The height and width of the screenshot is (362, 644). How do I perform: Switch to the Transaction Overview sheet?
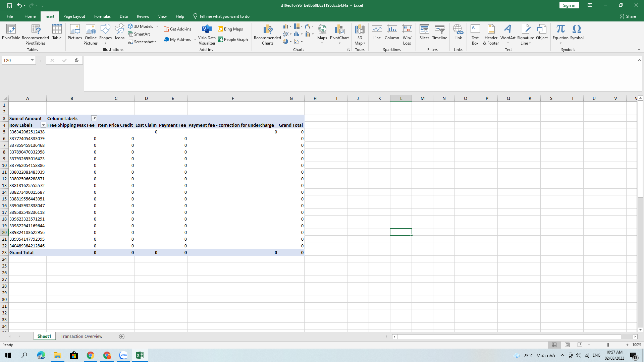coord(82,337)
